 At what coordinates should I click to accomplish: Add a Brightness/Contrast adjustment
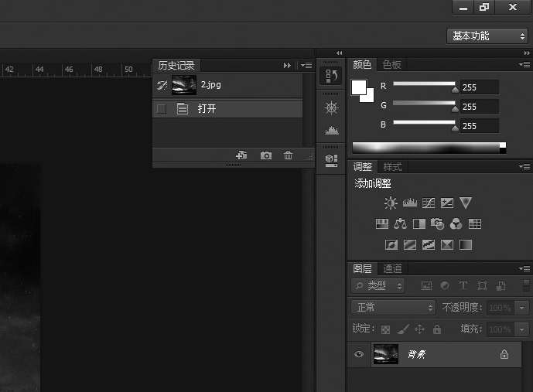[x=391, y=203]
